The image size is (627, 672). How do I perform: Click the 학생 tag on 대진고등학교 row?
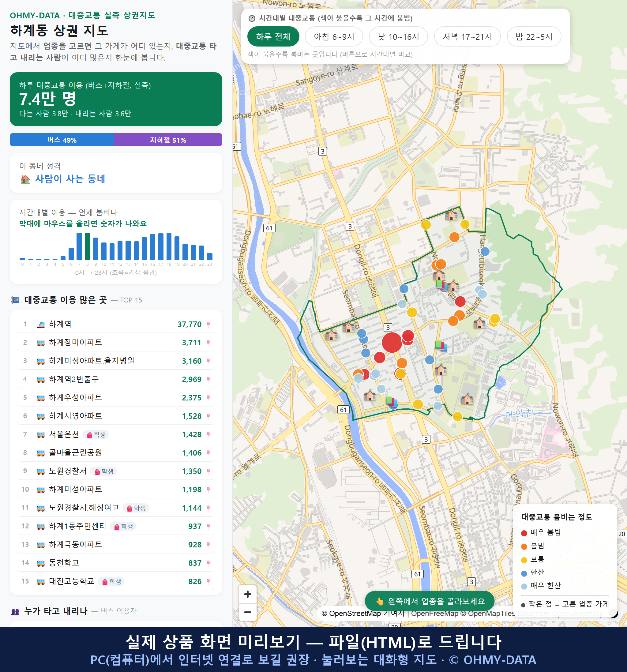click(x=111, y=581)
